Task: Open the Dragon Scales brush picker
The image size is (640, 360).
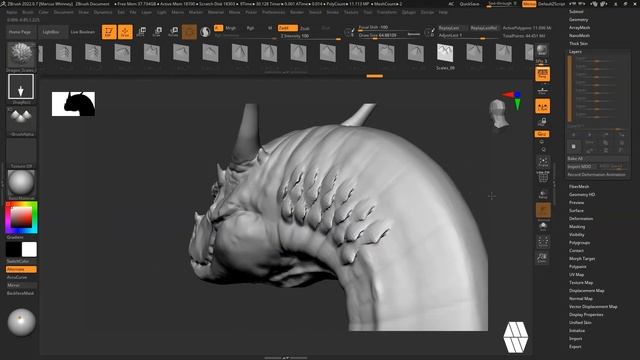Action: point(21,54)
